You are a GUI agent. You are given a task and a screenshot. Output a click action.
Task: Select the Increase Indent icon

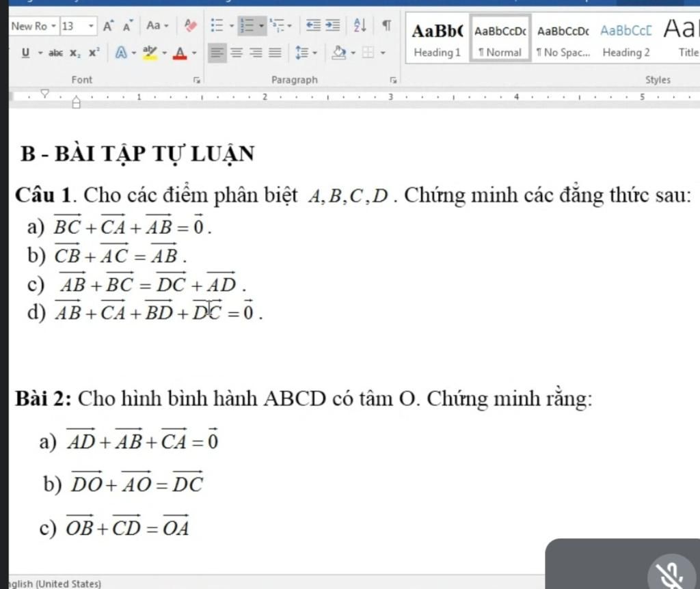(x=334, y=25)
